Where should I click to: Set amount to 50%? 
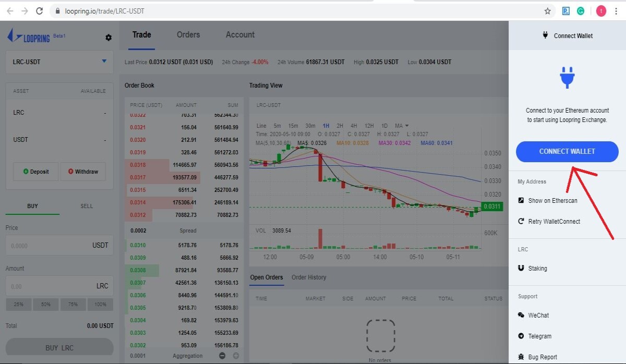click(46, 304)
